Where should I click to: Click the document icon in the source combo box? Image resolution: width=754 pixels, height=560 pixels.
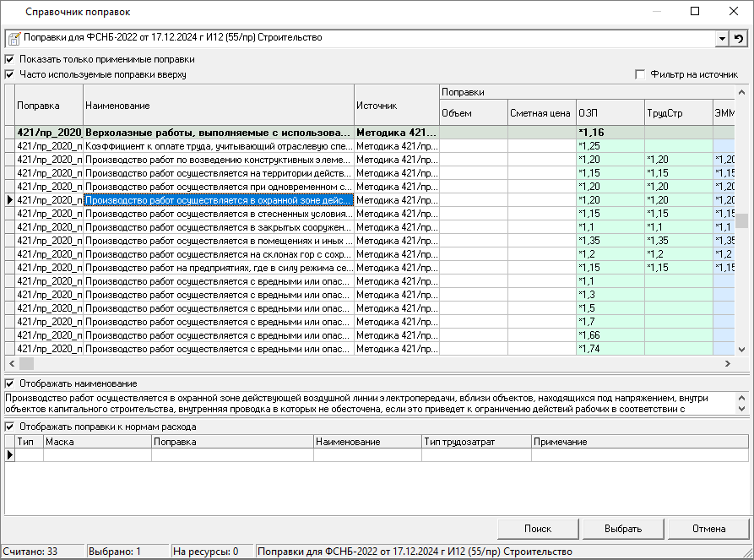coord(14,39)
